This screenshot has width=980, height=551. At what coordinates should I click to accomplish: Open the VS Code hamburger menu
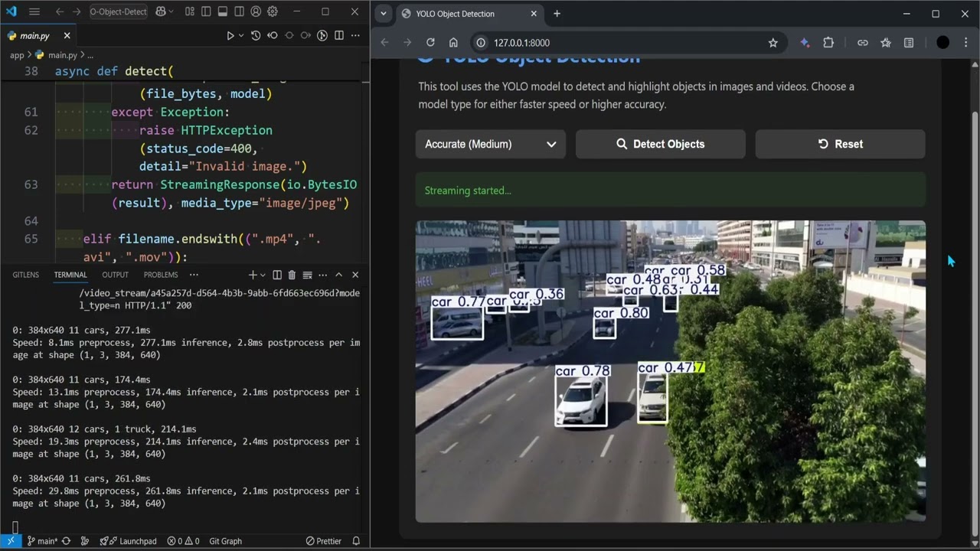coord(34,11)
